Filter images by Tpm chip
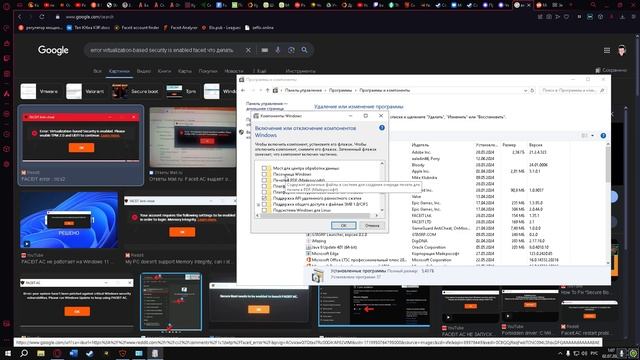The image size is (640, 360). tap(182, 91)
